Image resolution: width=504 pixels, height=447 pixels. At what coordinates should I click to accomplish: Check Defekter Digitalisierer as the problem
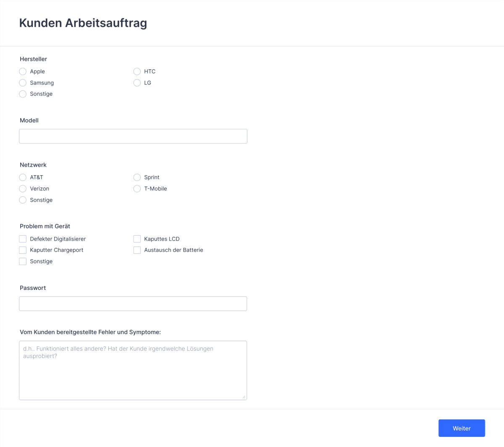23,239
